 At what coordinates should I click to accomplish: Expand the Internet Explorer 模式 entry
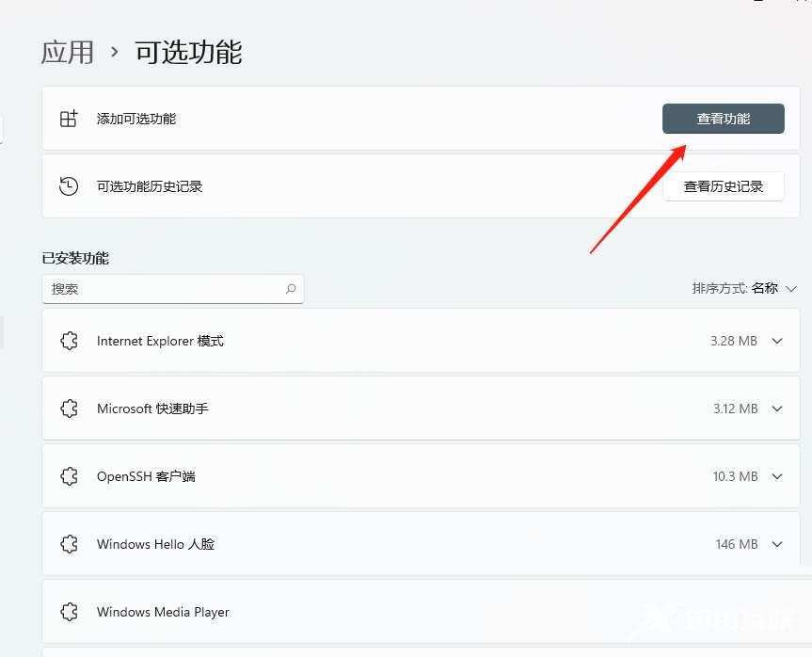pos(777,341)
